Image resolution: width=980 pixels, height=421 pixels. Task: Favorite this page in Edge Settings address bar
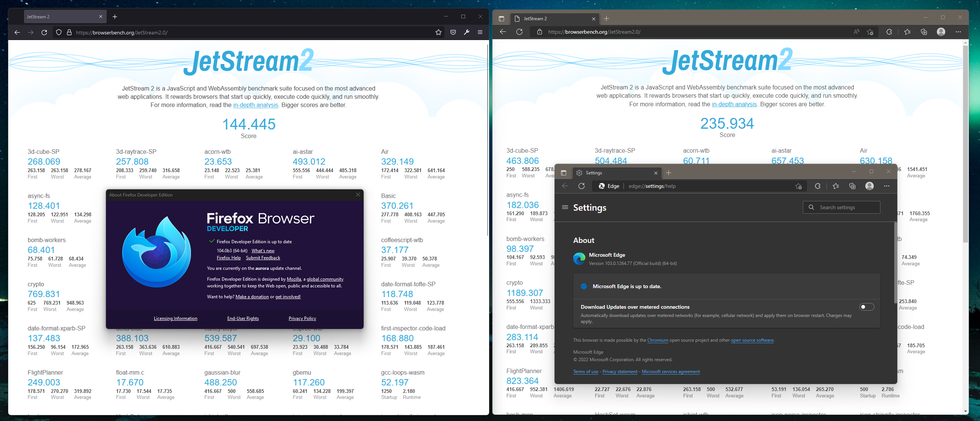pyautogui.click(x=798, y=186)
